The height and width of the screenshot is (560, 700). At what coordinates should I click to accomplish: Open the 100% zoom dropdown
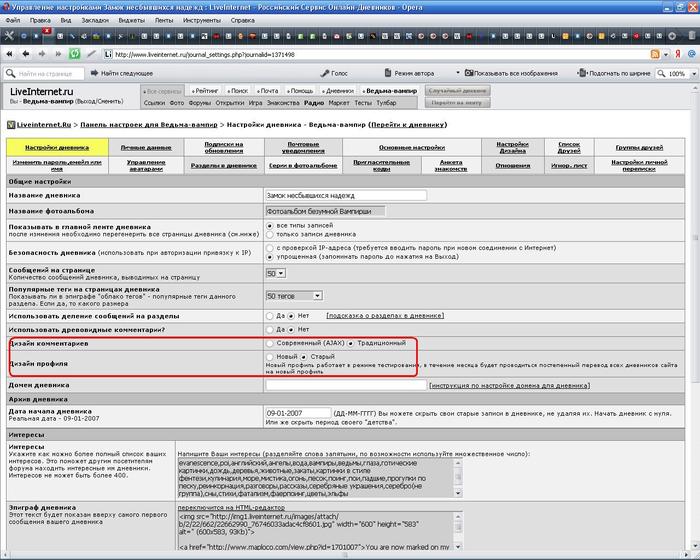(694, 74)
